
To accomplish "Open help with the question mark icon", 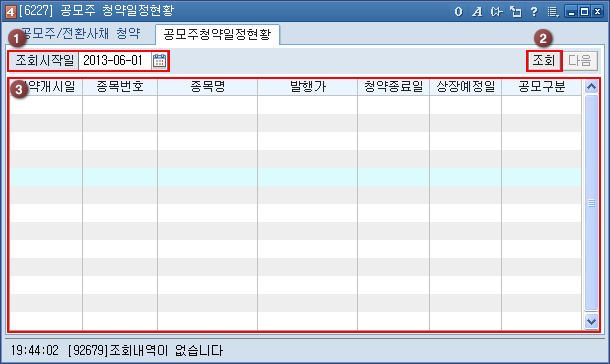I will [x=534, y=12].
